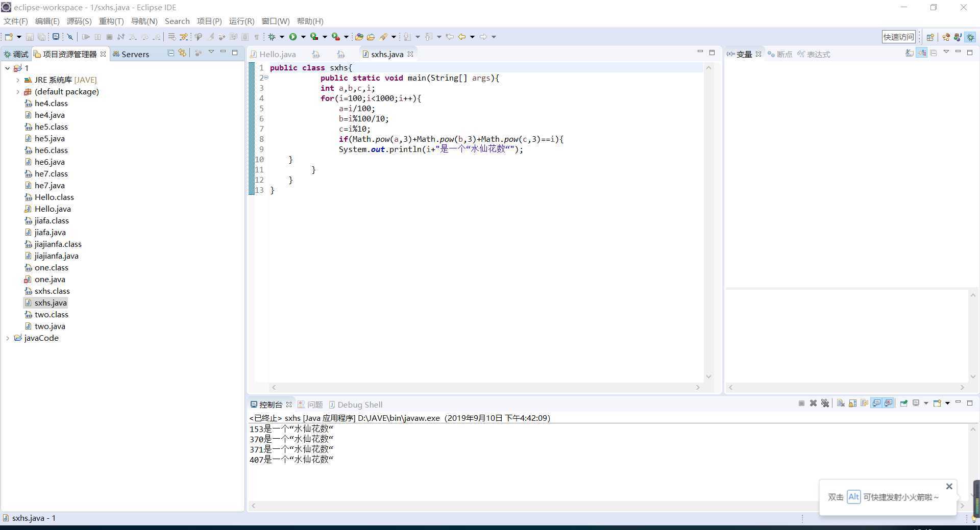
Task: Open the 源码(S) menu
Action: click(x=79, y=21)
